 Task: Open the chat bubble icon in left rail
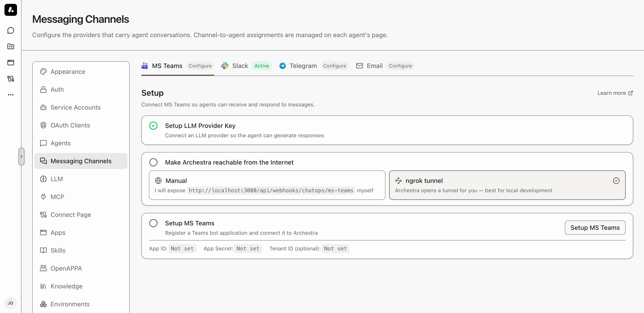point(11,30)
